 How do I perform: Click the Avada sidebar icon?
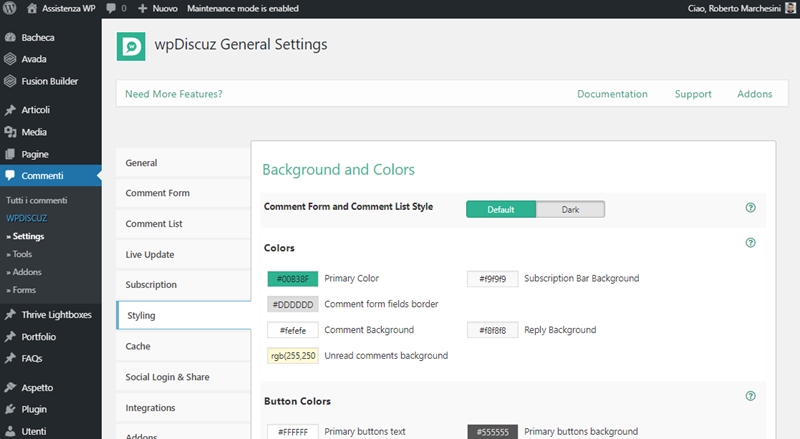pos(10,59)
